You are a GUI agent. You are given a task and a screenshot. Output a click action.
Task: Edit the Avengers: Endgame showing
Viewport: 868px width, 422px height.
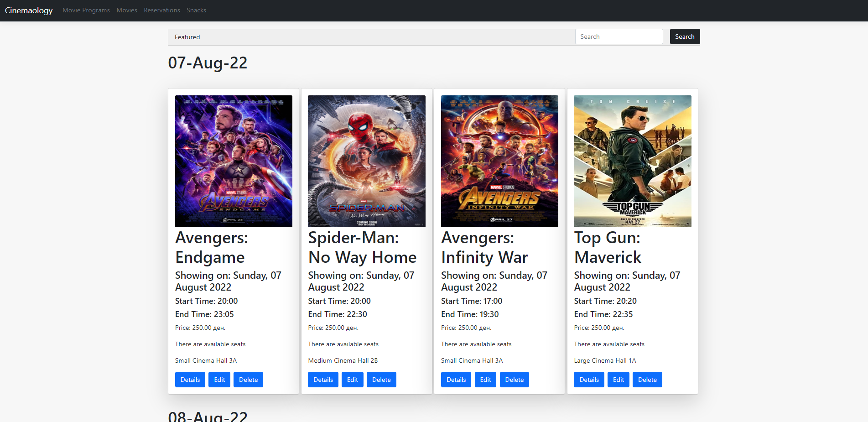tap(219, 379)
